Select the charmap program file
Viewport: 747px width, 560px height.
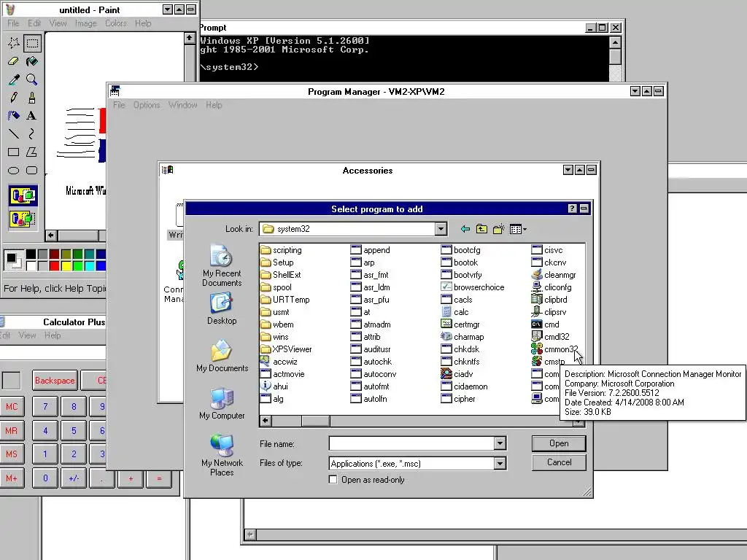(462, 337)
